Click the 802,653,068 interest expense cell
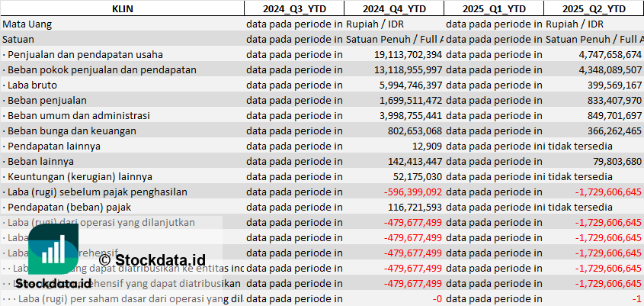 tap(415, 130)
